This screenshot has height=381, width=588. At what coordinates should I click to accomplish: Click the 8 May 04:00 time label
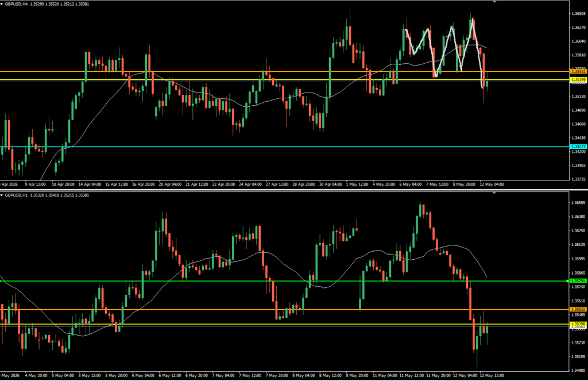pyautogui.click(x=304, y=375)
